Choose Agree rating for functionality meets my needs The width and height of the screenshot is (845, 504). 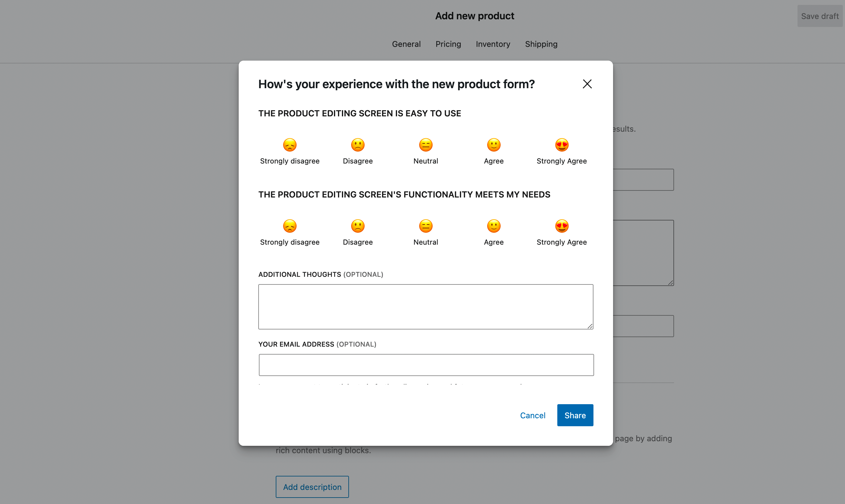pyautogui.click(x=493, y=226)
